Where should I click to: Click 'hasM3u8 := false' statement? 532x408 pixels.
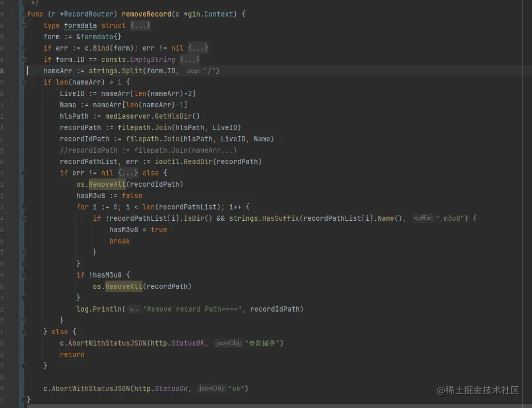point(109,195)
